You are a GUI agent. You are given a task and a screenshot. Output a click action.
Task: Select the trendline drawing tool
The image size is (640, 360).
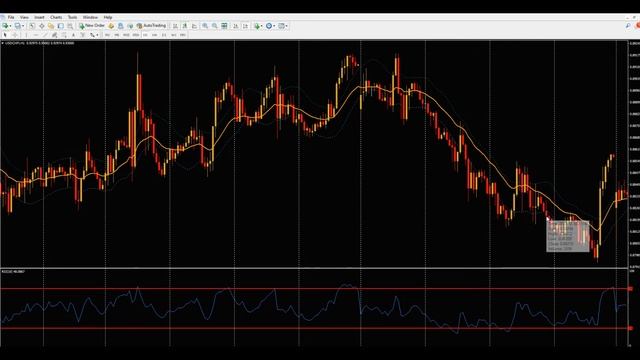(x=45, y=35)
